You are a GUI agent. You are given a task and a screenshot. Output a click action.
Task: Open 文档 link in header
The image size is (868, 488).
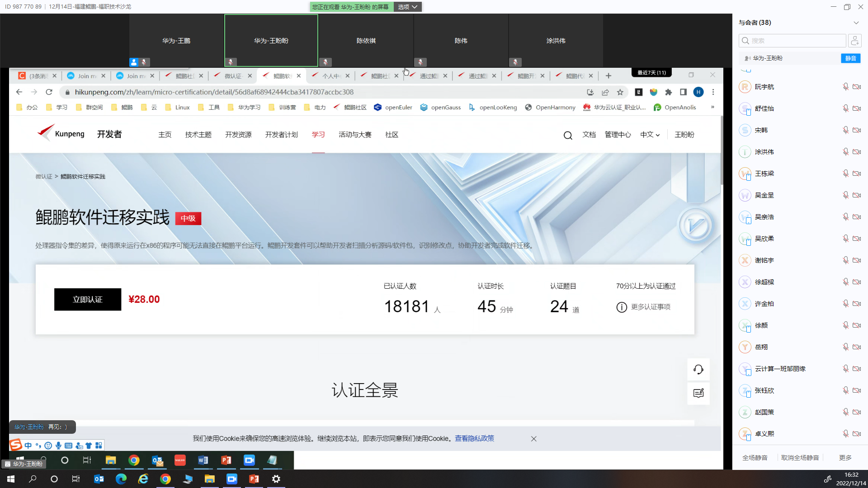click(x=589, y=135)
